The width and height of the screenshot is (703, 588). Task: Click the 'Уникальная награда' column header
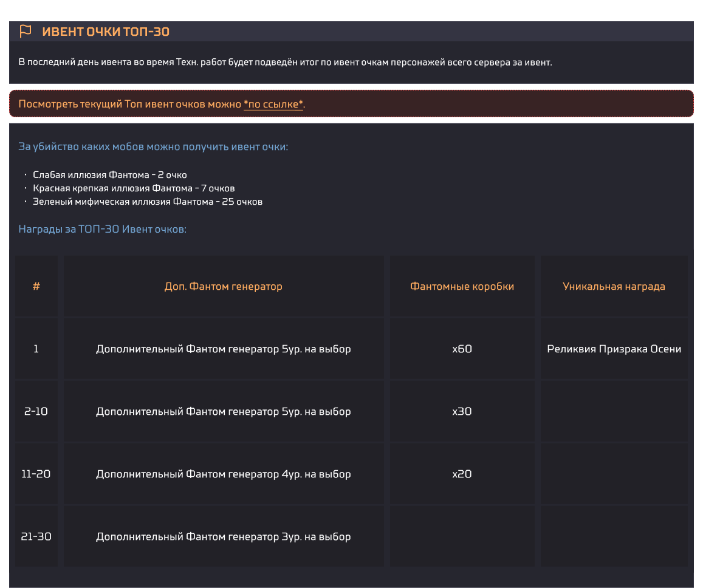(614, 287)
